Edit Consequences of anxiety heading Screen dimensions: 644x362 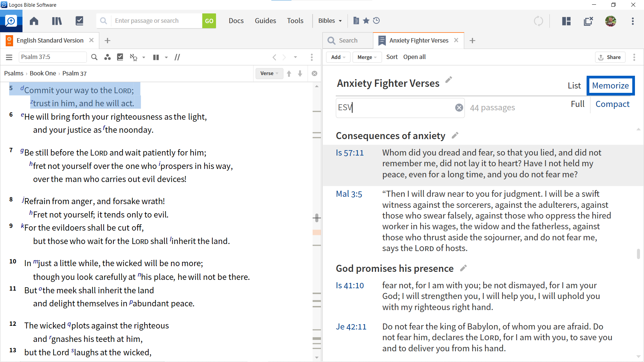click(455, 135)
